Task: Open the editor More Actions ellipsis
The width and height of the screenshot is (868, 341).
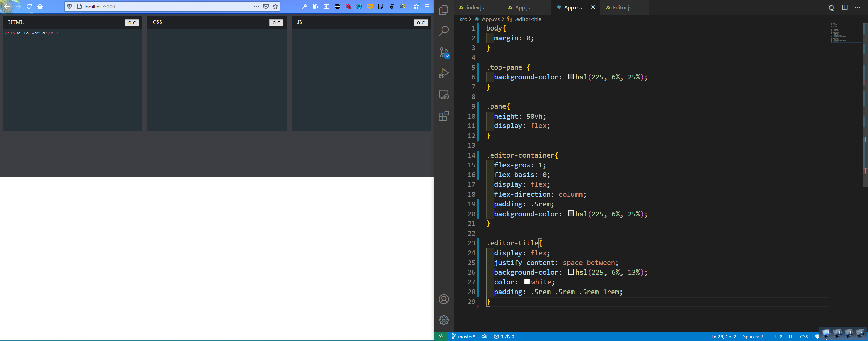Action: [857, 7]
